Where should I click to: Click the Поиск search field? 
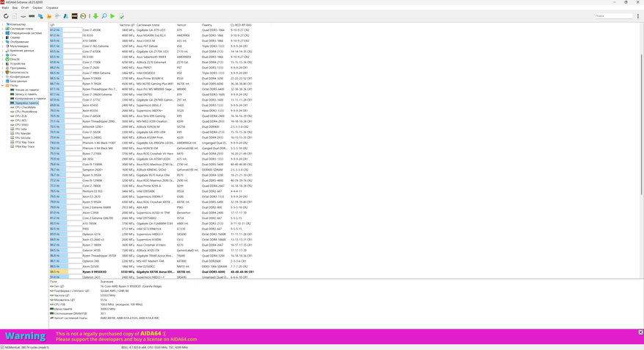point(614,16)
